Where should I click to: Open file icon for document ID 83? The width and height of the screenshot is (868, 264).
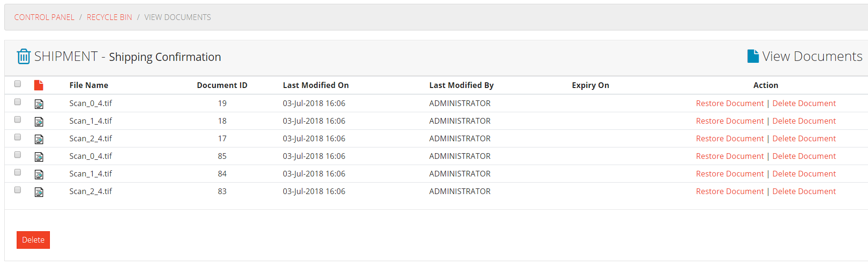click(x=39, y=192)
